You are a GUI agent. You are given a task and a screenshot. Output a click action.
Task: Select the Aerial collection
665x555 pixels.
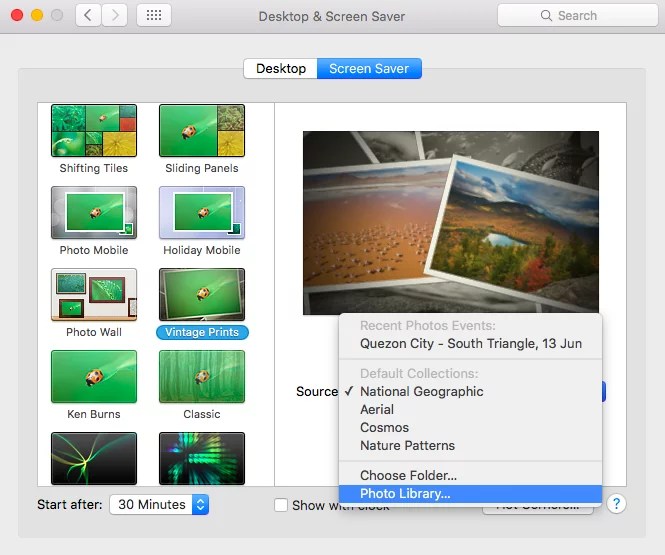click(x=470, y=410)
